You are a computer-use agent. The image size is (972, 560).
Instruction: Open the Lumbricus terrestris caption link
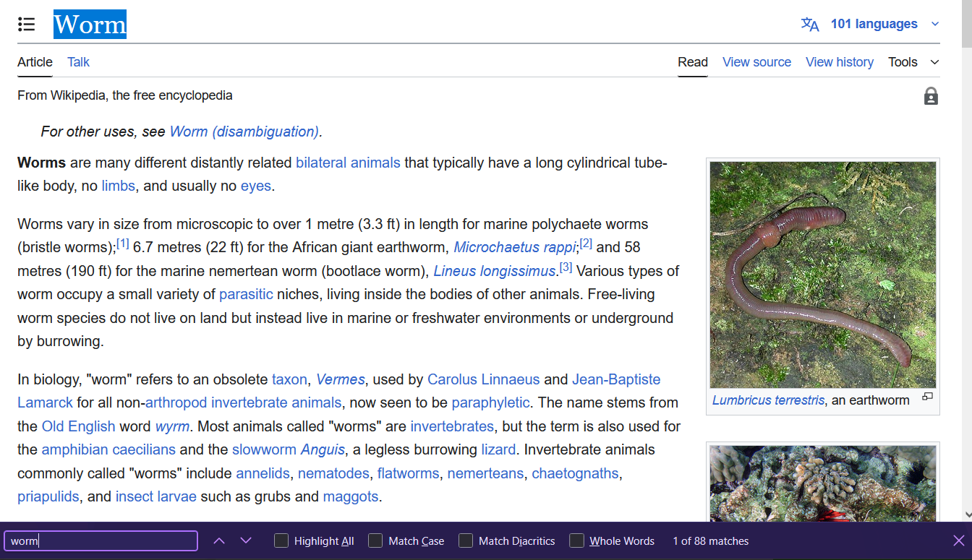coord(768,400)
